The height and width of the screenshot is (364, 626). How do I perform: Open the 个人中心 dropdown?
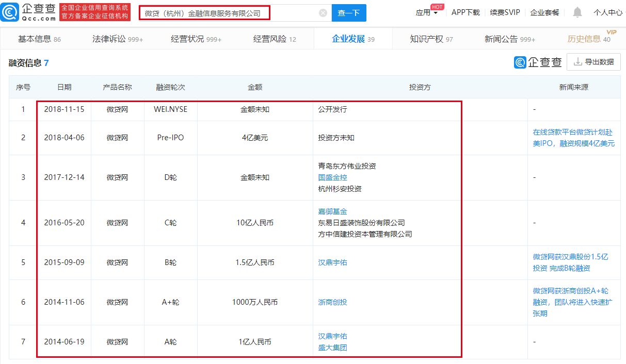[x=608, y=12]
